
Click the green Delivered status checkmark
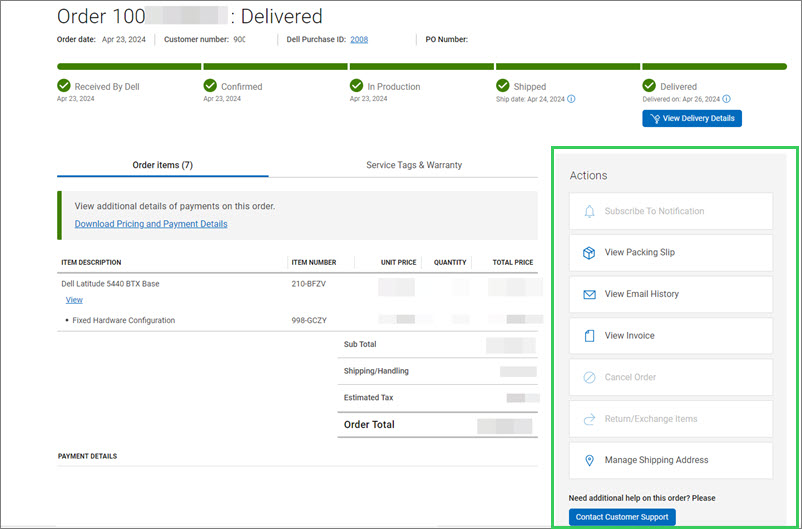(x=649, y=86)
